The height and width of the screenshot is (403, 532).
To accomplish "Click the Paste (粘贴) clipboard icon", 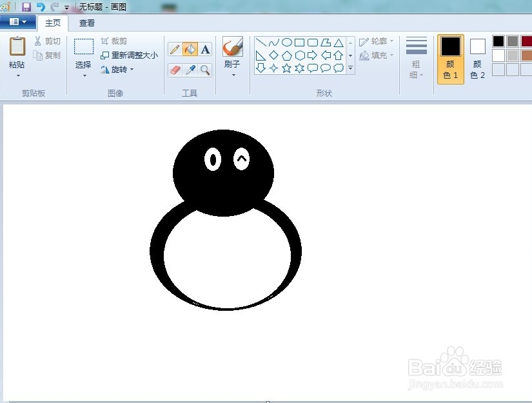I will point(17,46).
